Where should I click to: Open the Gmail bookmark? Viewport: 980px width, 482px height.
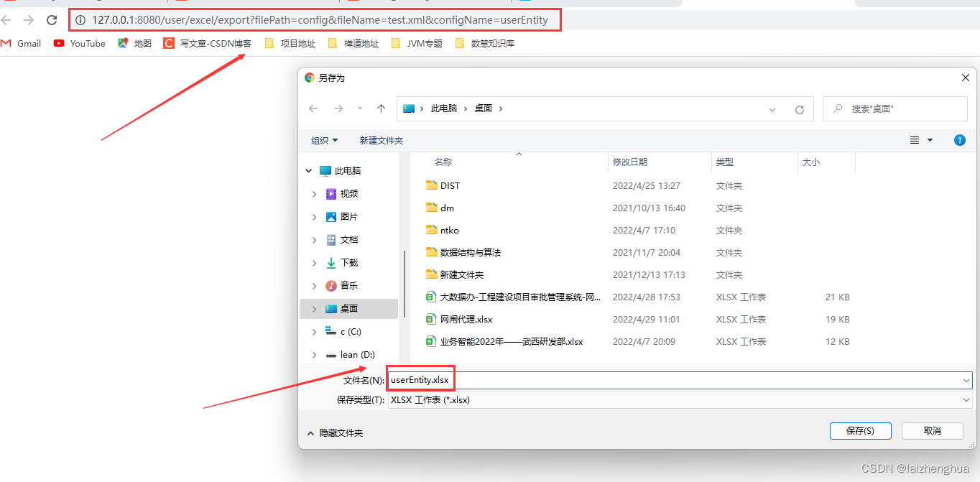coord(21,43)
